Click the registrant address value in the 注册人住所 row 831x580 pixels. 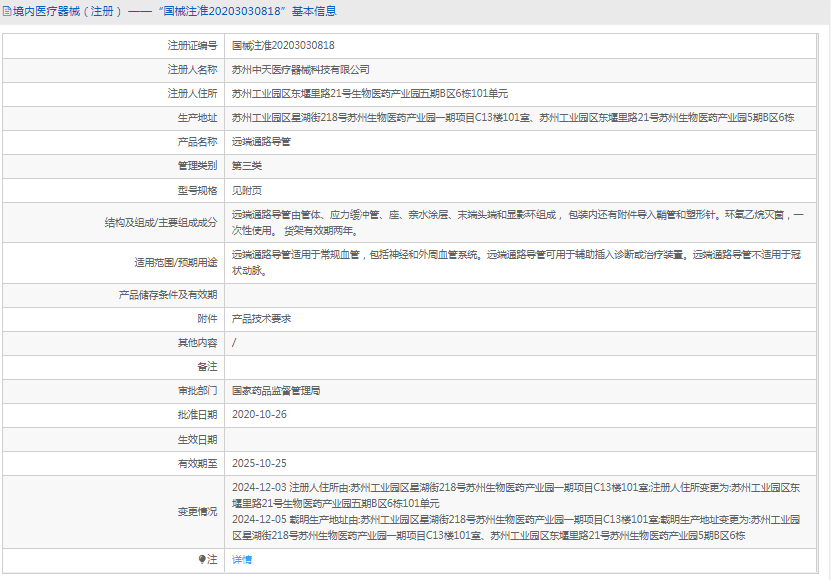point(370,94)
